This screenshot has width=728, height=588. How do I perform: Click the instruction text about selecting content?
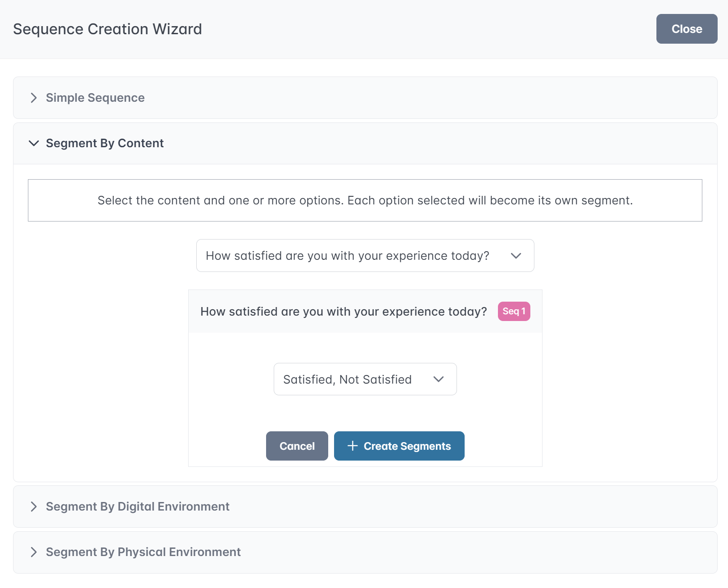365,200
